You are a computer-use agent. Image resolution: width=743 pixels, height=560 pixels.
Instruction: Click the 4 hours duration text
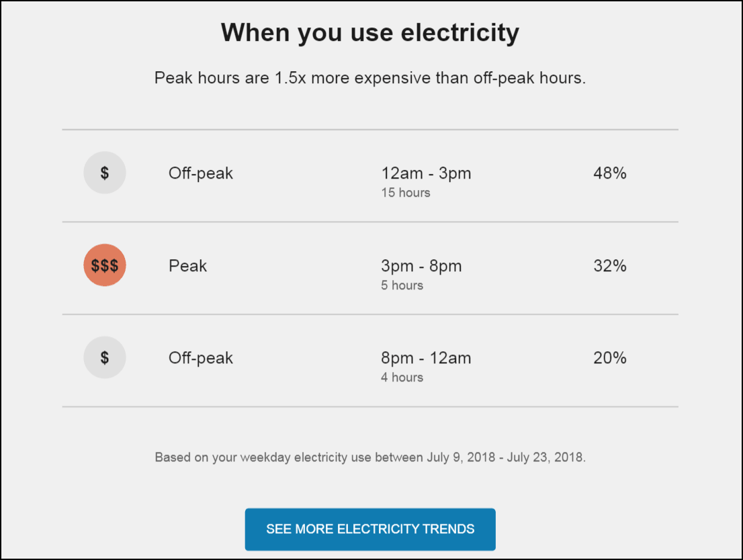point(402,377)
